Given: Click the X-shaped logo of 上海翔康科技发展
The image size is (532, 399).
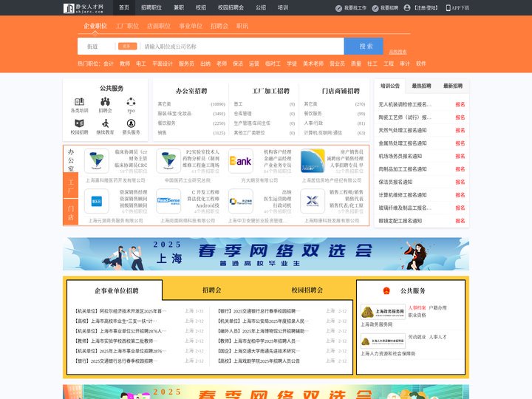Looking at the screenshot, I should pyautogui.click(x=313, y=201).
